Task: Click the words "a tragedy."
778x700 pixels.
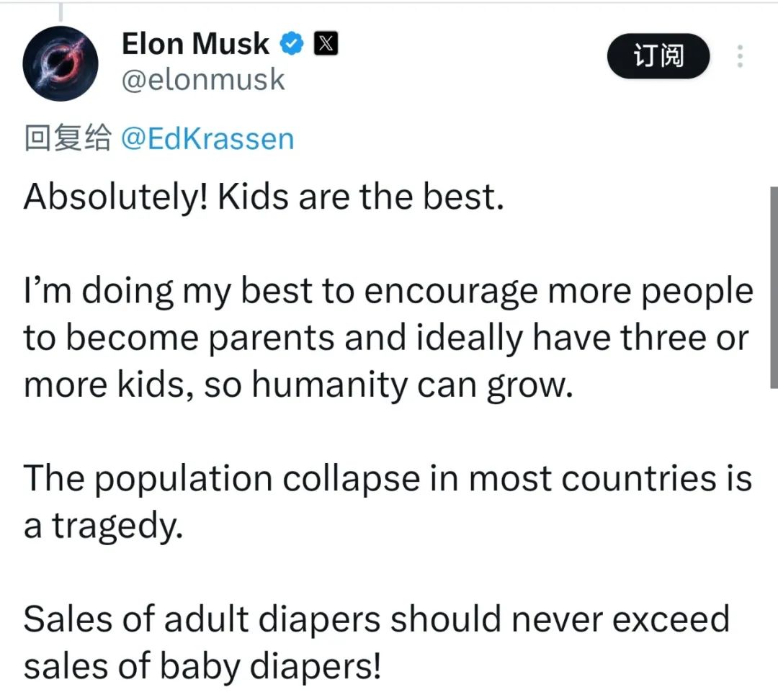Action: [x=103, y=526]
